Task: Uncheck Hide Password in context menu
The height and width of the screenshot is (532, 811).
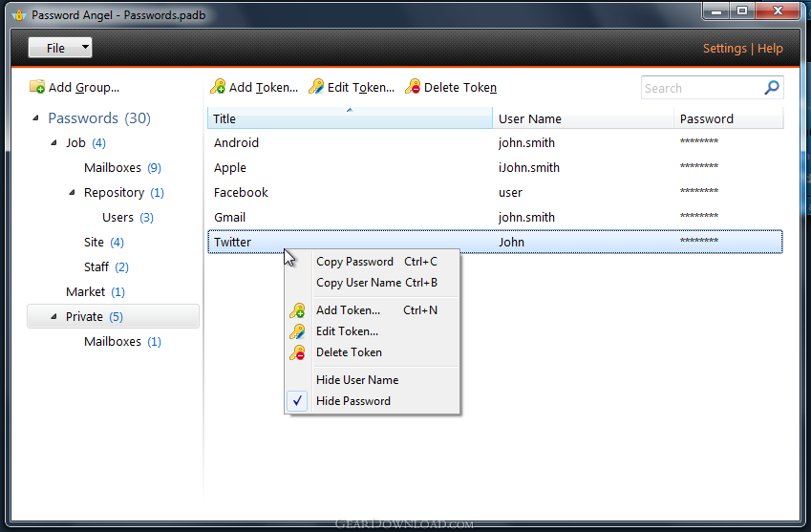Action: (x=352, y=401)
